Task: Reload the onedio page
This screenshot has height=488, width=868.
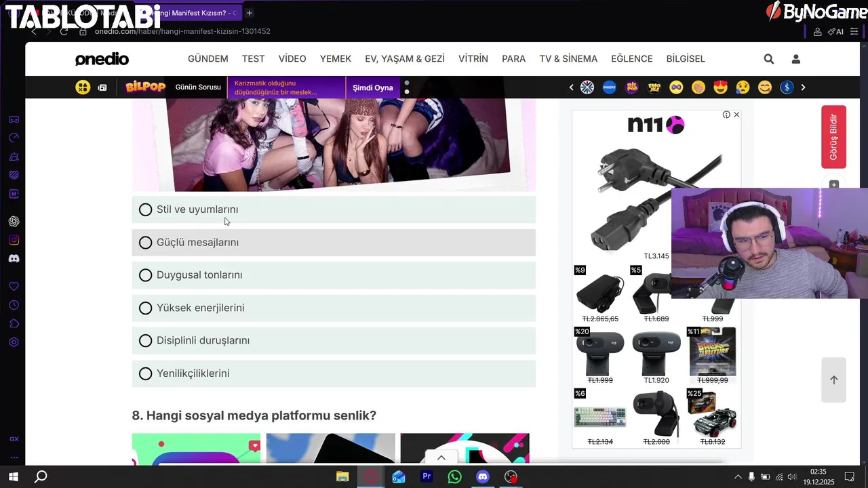Action: 64,31
